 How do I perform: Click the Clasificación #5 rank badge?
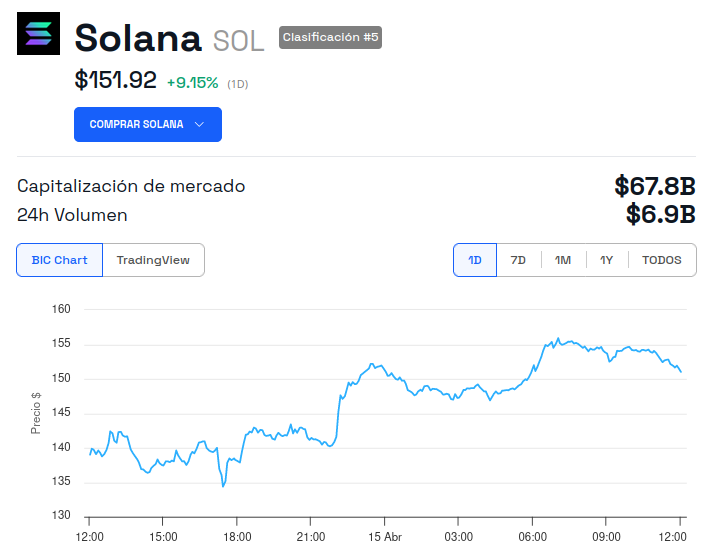(x=330, y=37)
